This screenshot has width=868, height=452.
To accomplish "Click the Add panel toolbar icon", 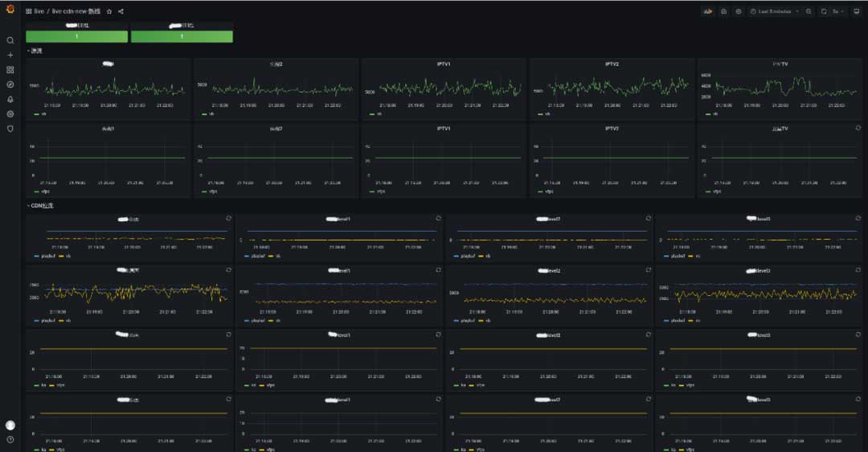I will coord(708,11).
